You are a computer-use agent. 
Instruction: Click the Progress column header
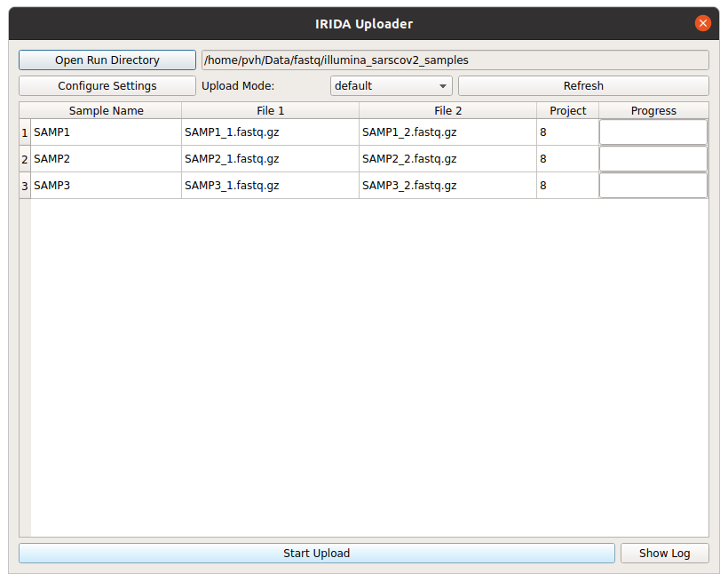(653, 111)
